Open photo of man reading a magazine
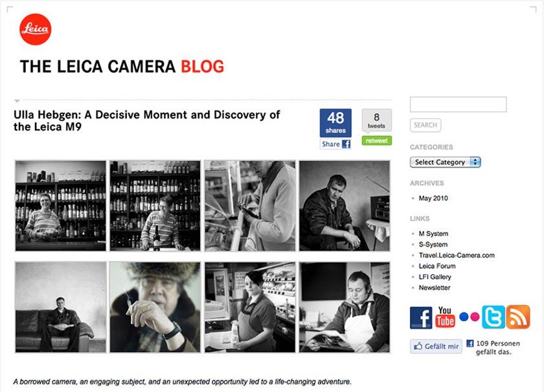 coord(345,307)
